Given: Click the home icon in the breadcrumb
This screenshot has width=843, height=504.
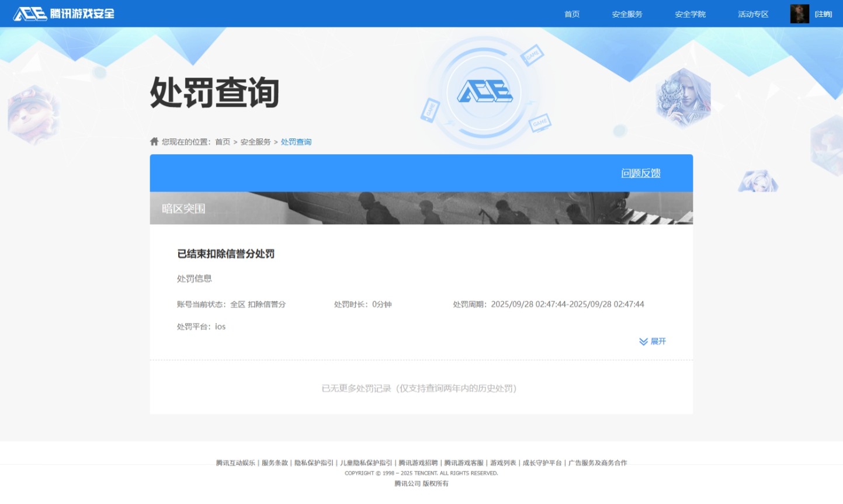Looking at the screenshot, I should pos(154,141).
